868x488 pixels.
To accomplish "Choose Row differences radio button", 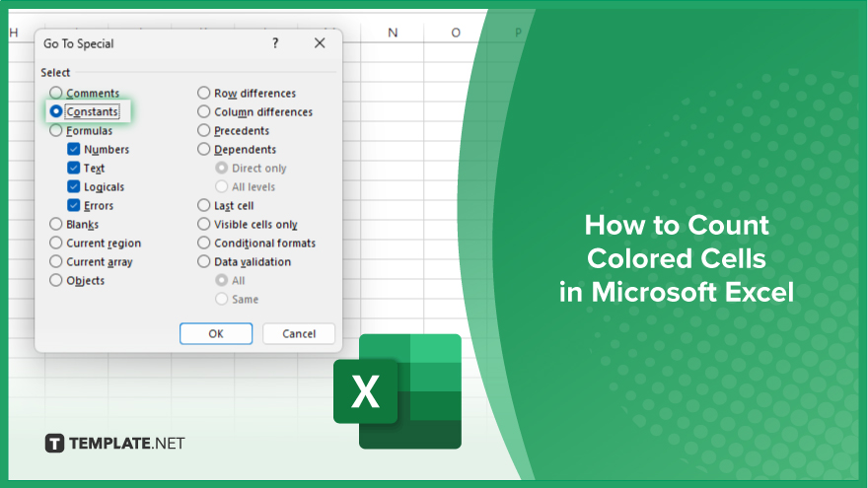I will (204, 93).
